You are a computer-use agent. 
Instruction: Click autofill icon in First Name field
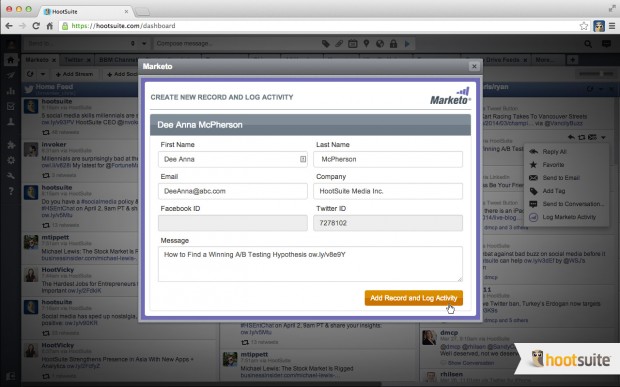303,159
